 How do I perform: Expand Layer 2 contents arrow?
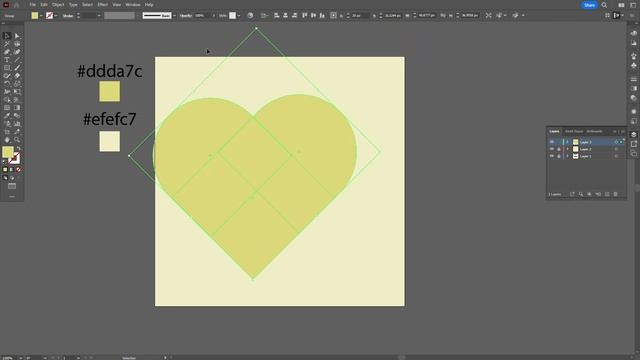click(x=567, y=149)
